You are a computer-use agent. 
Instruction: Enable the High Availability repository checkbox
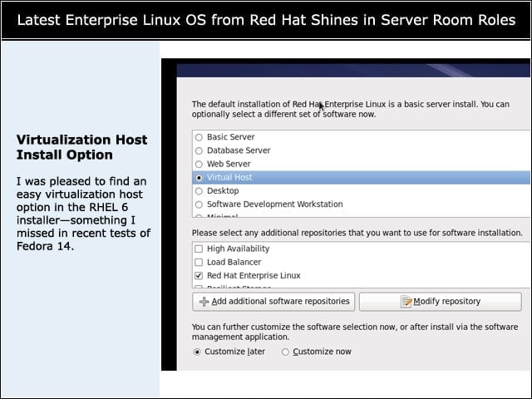coord(199,249)
